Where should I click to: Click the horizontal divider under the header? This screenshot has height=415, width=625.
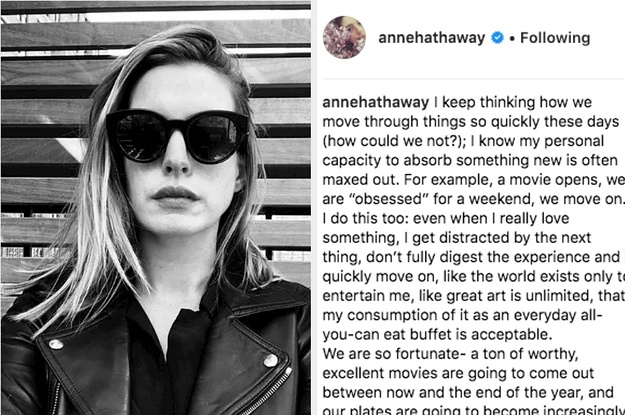[x=474, y=79]
